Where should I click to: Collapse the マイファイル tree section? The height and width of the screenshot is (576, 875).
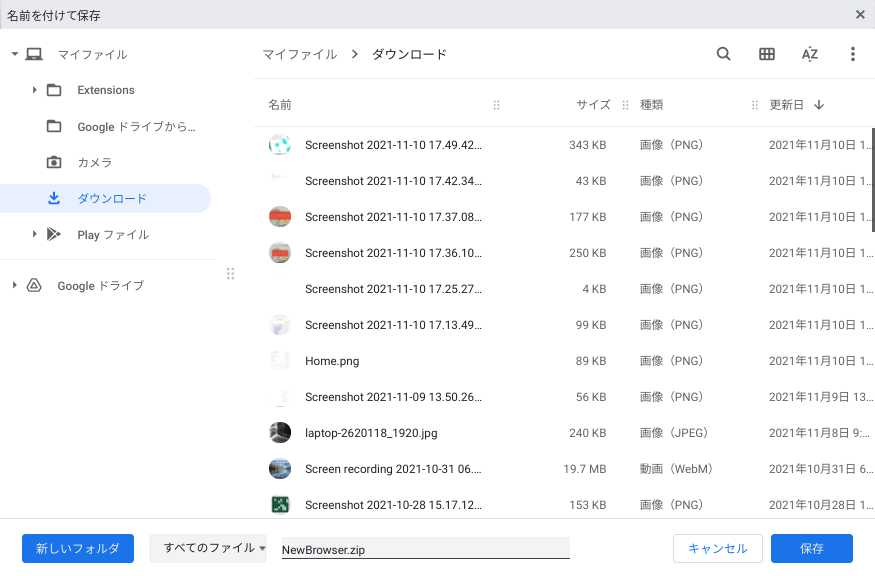coord(15,54)
